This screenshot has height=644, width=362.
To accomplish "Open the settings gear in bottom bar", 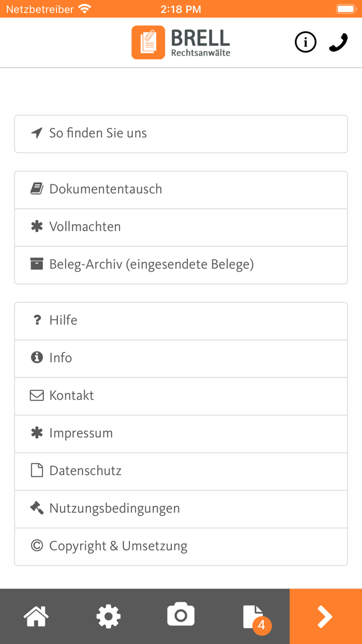I will (108, 616).
